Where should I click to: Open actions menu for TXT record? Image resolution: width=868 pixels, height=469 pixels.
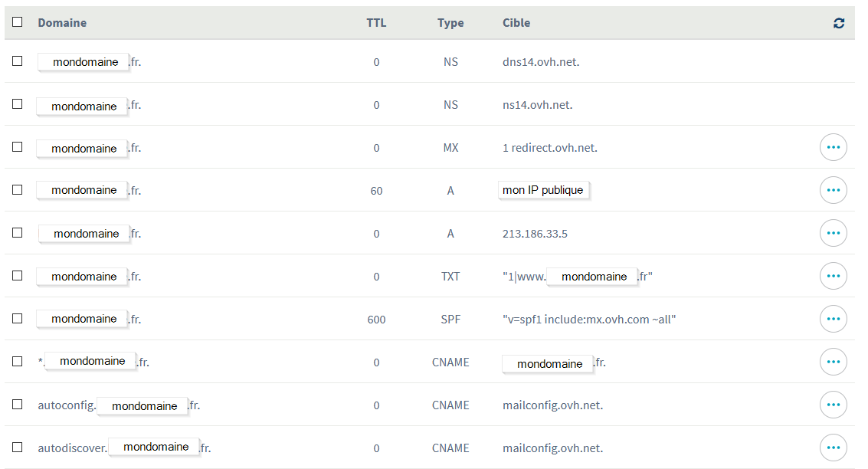click(833, 276)
